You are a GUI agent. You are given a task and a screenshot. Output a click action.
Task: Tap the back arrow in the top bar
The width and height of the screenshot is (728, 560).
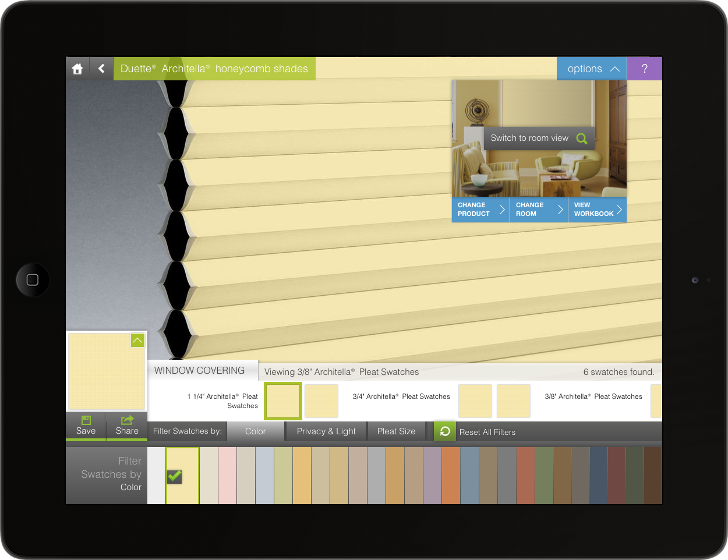tap(101, 69)
